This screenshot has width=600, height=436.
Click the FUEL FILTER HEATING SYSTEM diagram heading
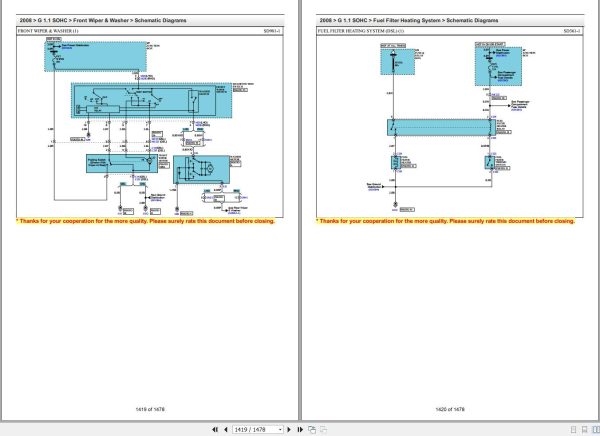click(x=361, y=31)
